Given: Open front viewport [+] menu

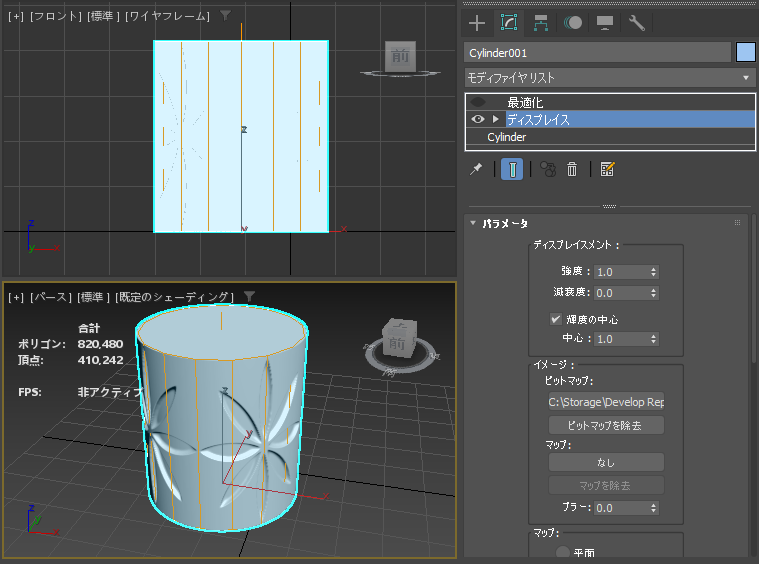Looking at the screenshot, I should 15,16.
